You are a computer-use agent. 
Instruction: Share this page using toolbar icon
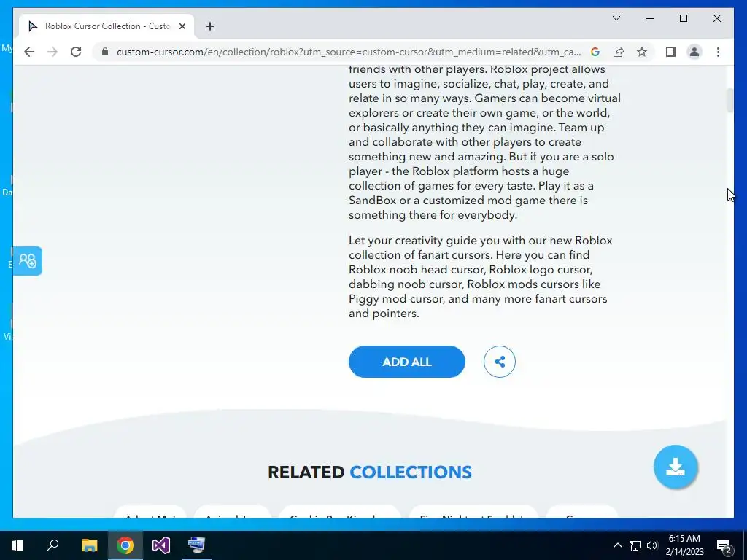(619, 52)
